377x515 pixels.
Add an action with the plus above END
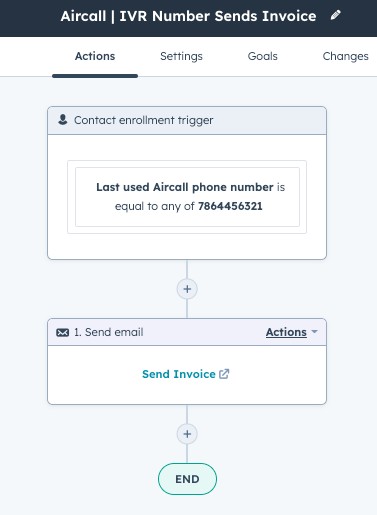[187, 434]
